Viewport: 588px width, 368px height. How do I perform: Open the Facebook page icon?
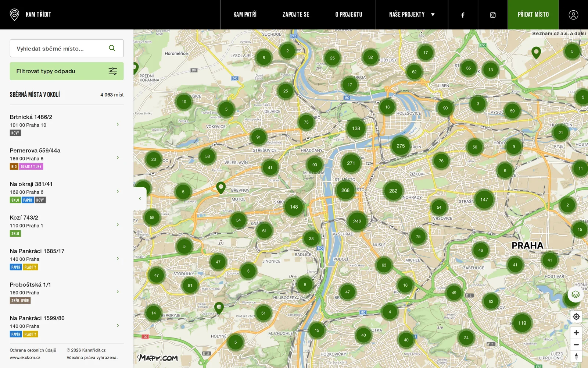click(463, 15)
